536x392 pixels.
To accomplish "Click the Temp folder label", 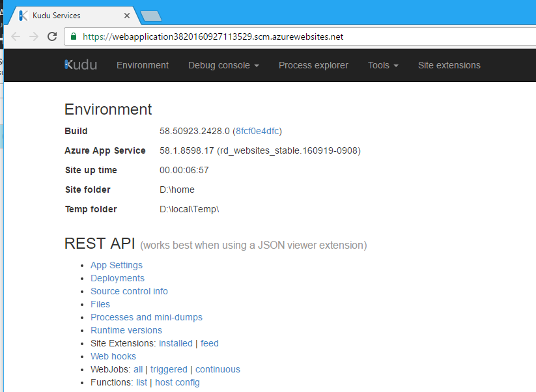I will (91, 209).
